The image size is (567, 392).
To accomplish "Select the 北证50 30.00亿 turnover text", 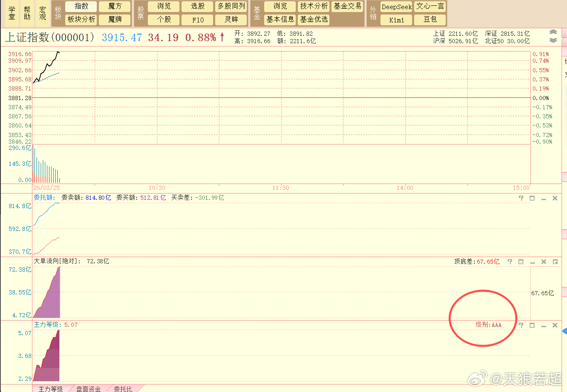I will [x=507, y=41].
